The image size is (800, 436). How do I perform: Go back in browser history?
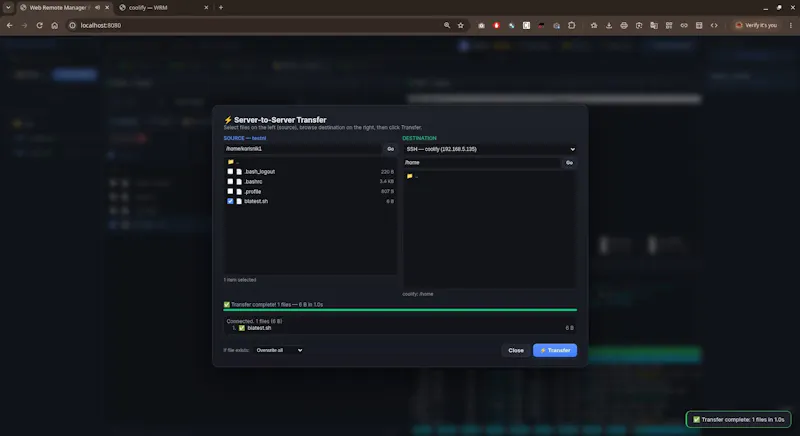(9, 25)
